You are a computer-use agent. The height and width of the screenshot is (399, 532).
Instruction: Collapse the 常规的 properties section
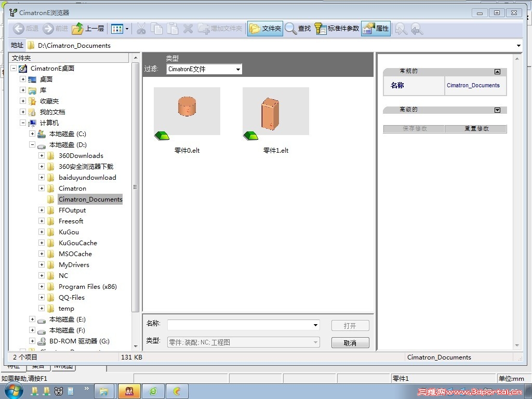pos(497,72)
